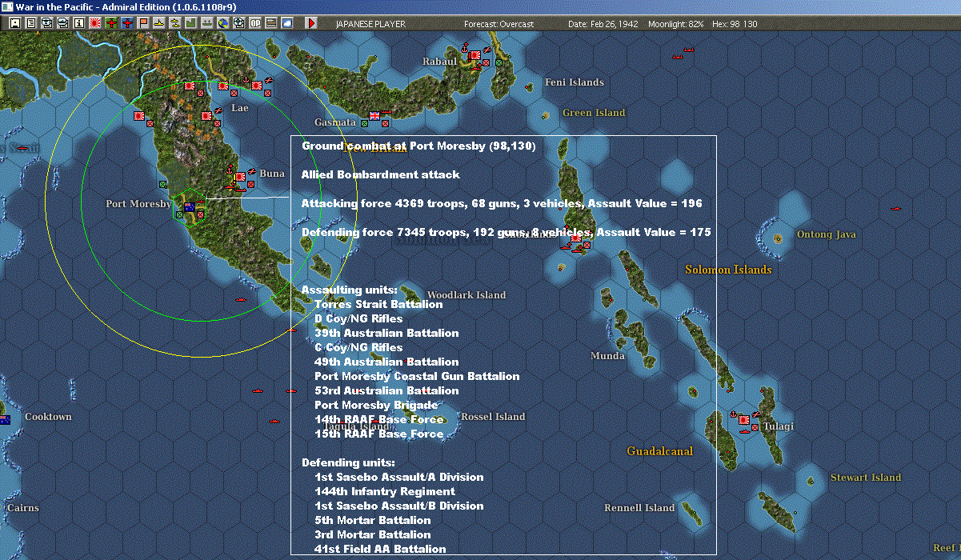Click the green ship convoy toolbar icon

click(207, 23)
